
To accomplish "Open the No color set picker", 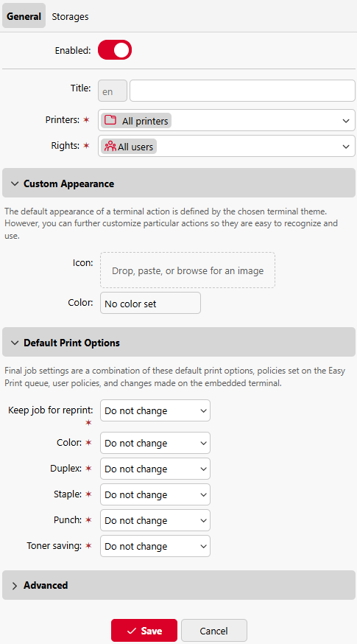I will [x=150, y=304].
